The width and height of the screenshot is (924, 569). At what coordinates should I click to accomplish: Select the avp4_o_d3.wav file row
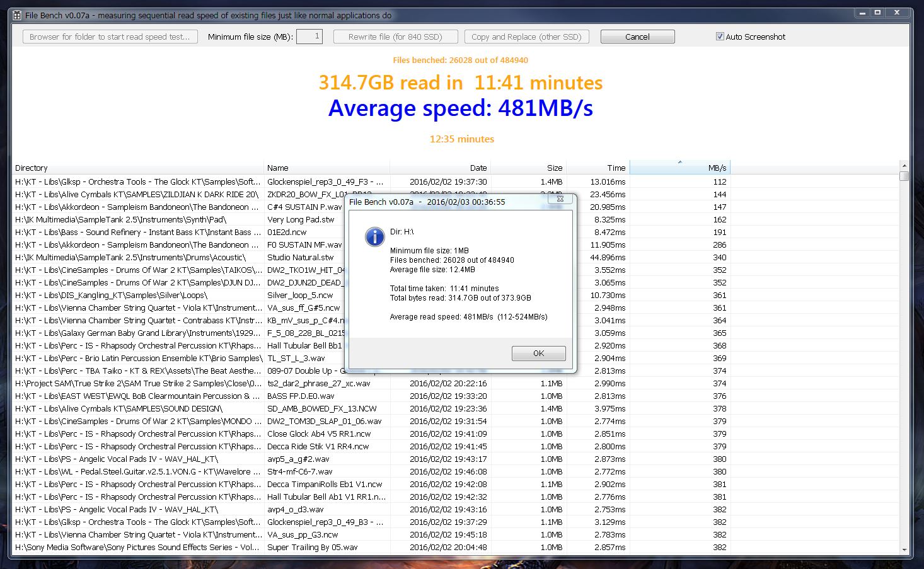pos(455,509)
